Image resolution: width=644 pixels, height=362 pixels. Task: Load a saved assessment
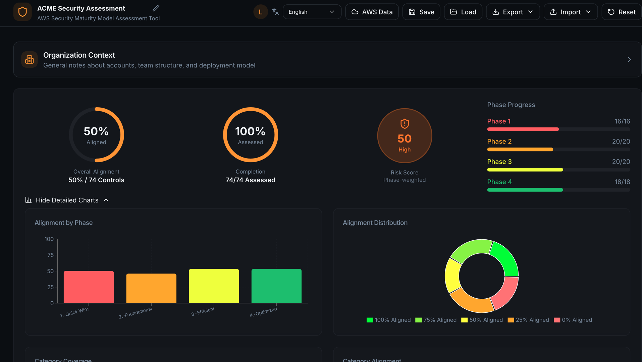(x=463, y=12)
